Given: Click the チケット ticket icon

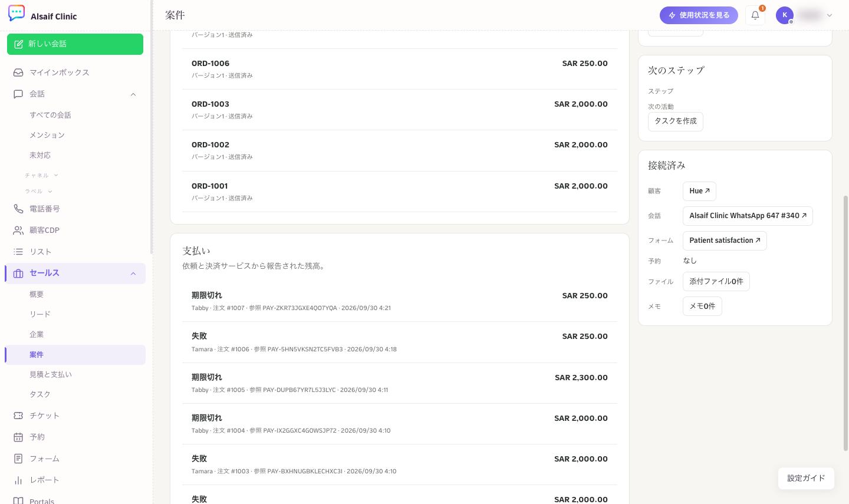Looking at the screenshot, I should 18,416.
